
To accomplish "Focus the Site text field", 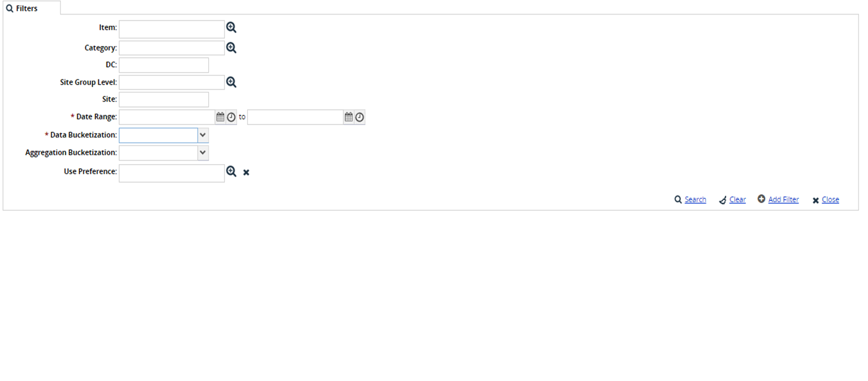I will click(x=164, y=99).
